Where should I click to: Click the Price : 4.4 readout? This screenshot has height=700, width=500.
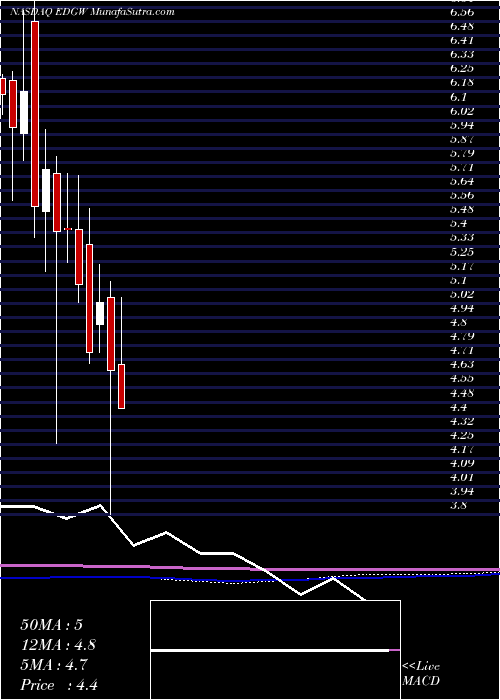click(x=59, y=685)
